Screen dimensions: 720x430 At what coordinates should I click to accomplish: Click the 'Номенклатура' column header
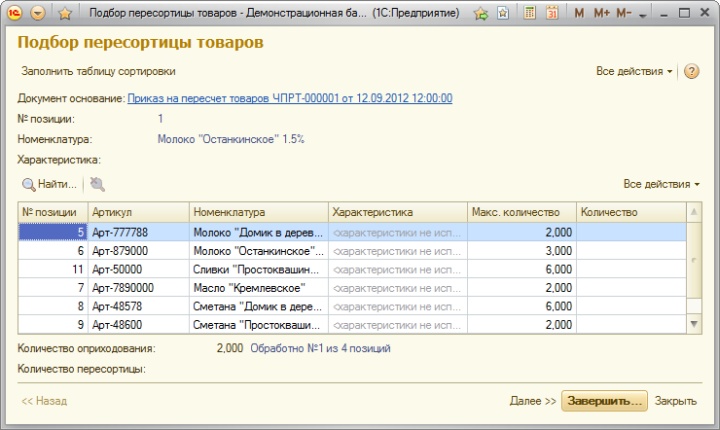(259, 212)
